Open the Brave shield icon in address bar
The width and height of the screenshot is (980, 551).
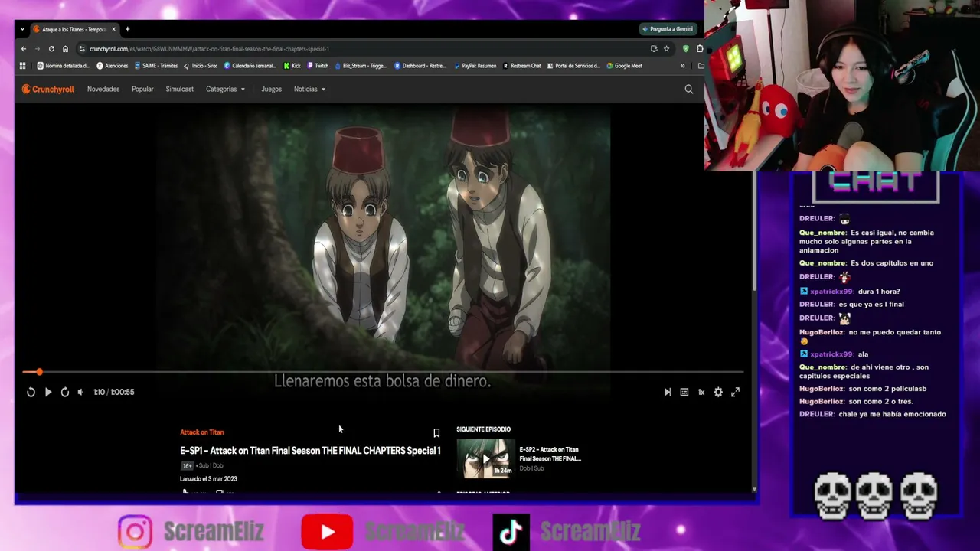(x=685, y=49)
